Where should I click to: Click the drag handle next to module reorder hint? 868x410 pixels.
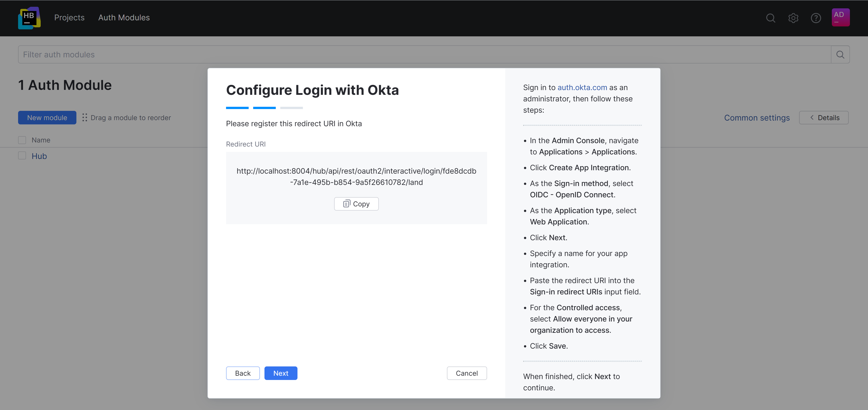85,117
